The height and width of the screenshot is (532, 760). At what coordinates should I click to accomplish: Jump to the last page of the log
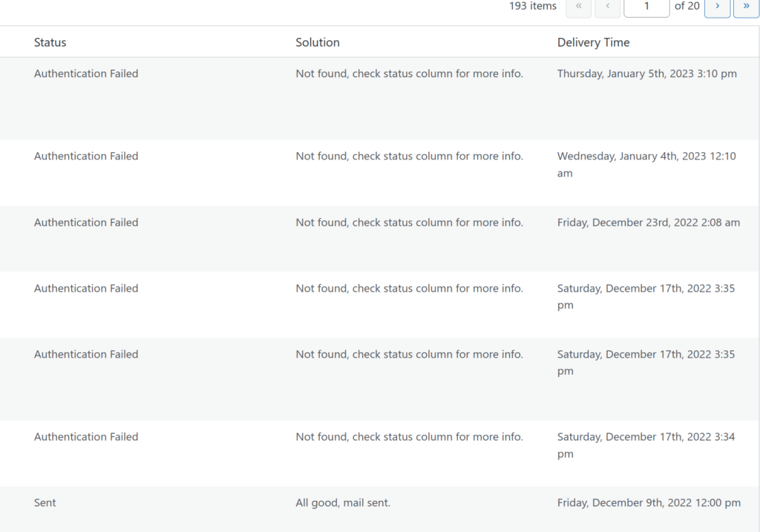[746, 7]
